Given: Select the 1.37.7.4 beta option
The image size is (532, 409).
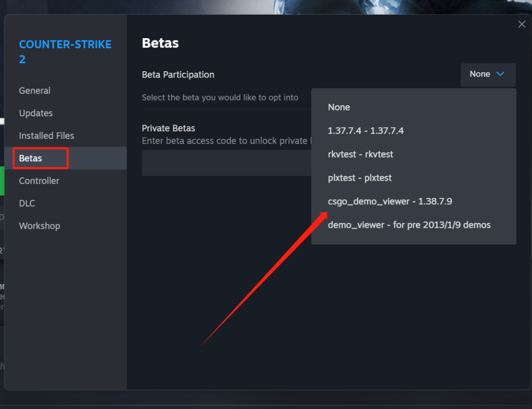Looking at the screenshot, I should pyautogui.click(x=365, y=131).
